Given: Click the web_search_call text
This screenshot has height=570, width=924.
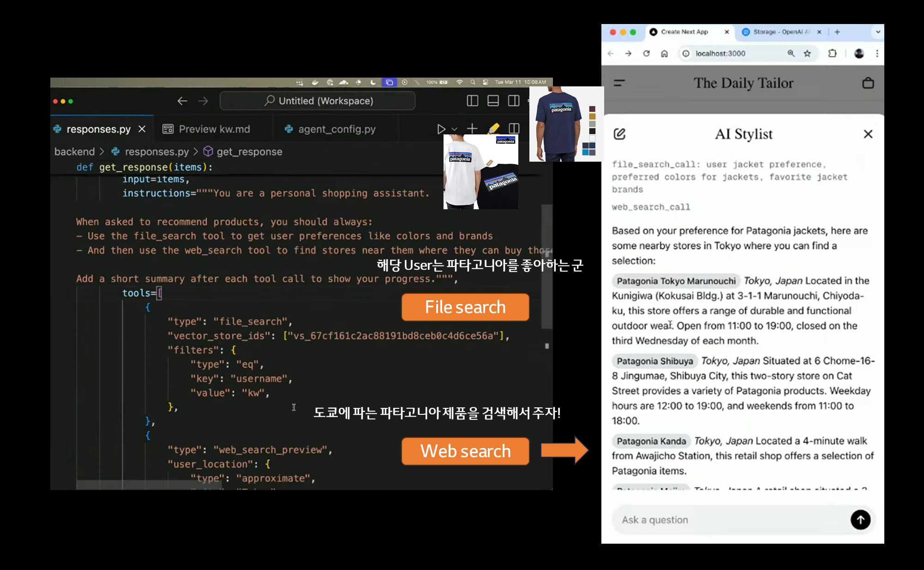Looking at the screenshot, I should point(651,207).
